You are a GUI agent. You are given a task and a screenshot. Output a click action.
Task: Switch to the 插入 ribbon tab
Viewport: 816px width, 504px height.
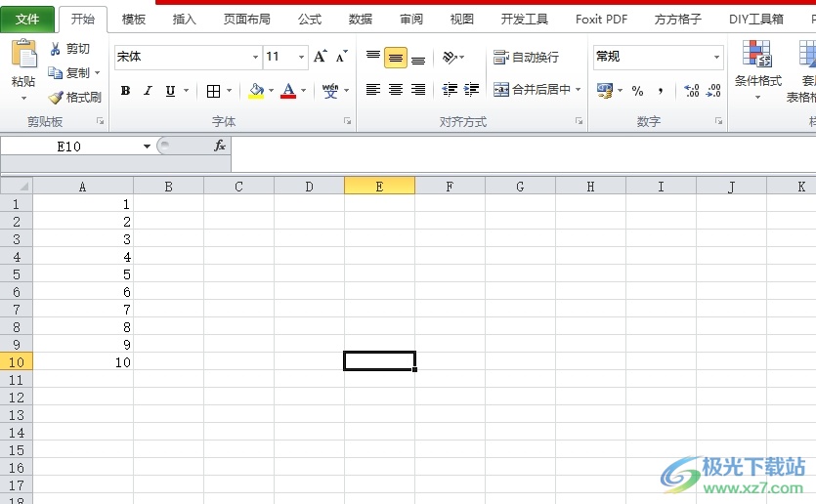pyautogui.click(x=184, y=19)
